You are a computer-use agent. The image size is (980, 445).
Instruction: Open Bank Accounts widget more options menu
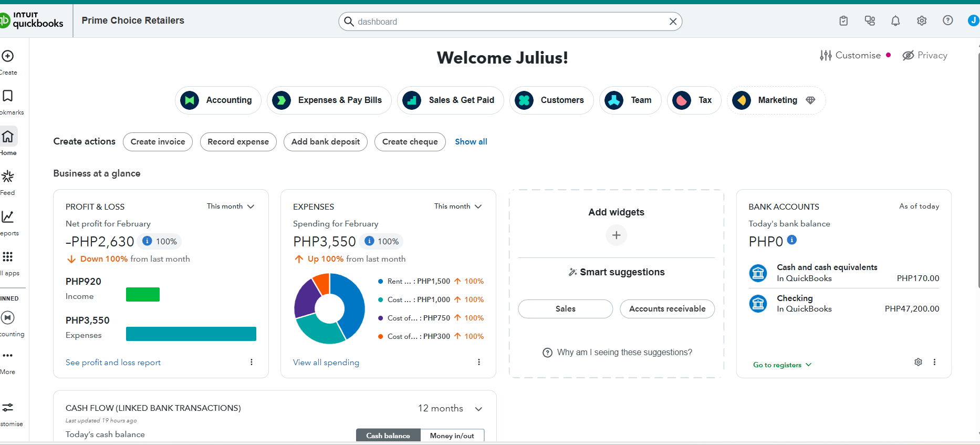coord(934,362)
